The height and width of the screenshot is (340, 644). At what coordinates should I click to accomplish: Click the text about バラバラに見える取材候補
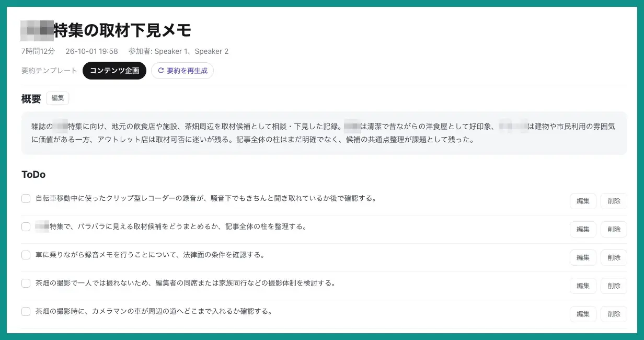point(171,227)
